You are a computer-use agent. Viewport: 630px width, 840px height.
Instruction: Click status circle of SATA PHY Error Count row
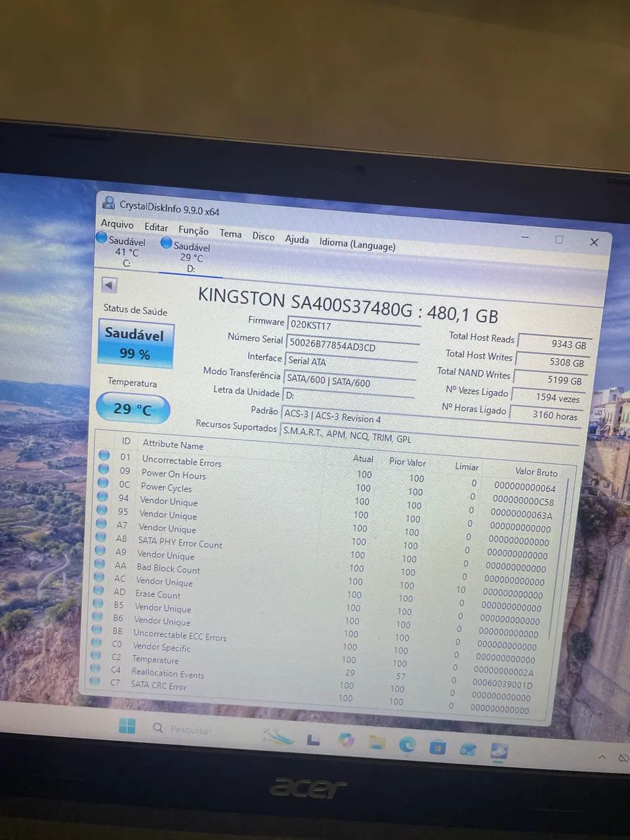[100, 537]
